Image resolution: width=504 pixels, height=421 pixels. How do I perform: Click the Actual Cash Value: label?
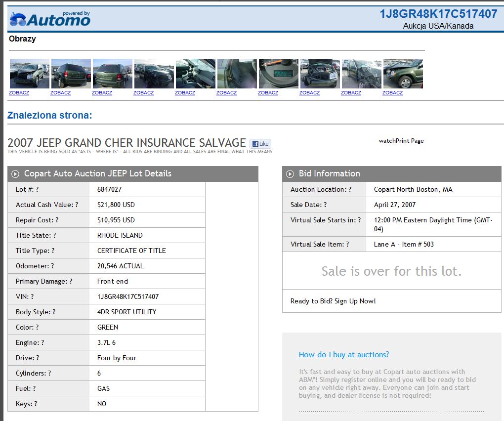(x=47, y=205)
